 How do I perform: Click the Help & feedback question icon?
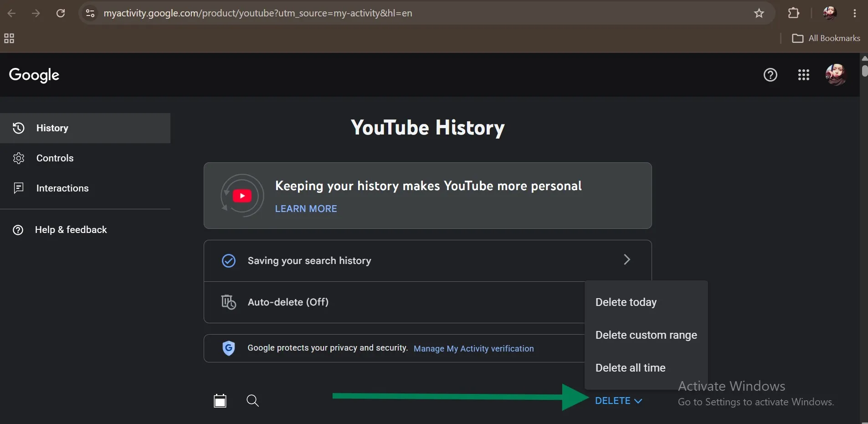[18, 230]
